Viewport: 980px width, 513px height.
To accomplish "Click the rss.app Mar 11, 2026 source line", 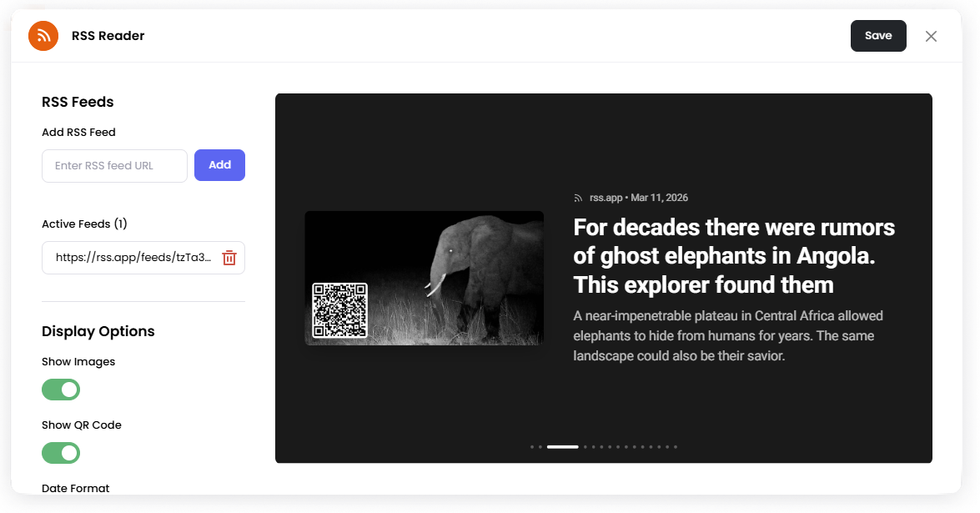I will pos(638,198).
